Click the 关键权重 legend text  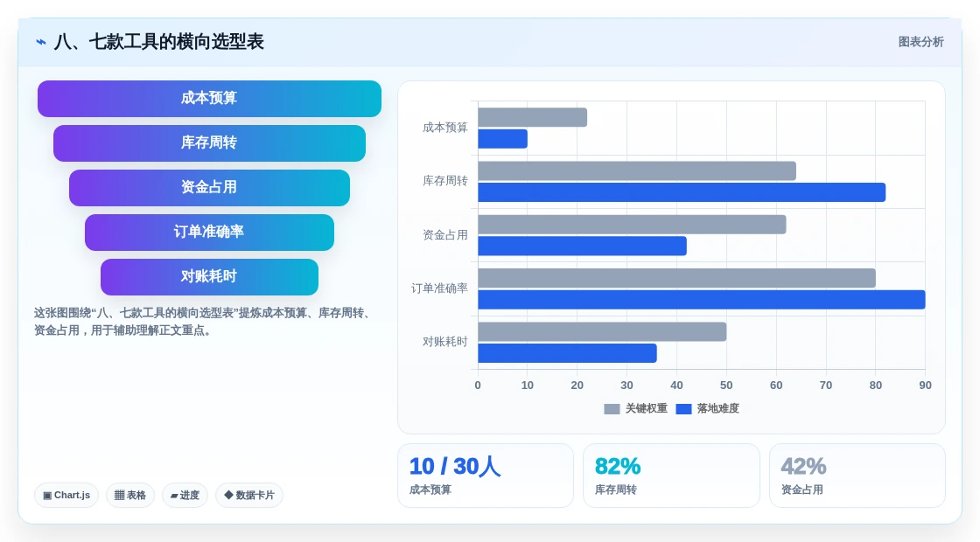(x=647, y=408)
